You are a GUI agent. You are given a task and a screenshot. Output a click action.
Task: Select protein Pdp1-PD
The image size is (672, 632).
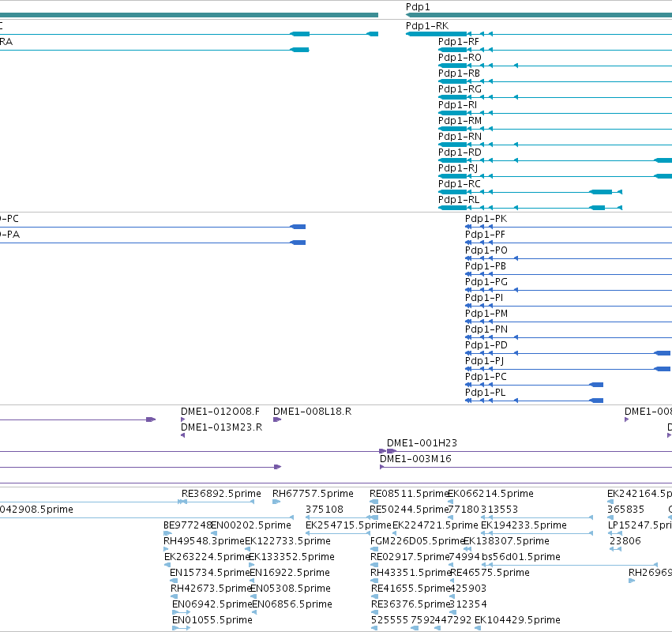(x=486, y=345)
